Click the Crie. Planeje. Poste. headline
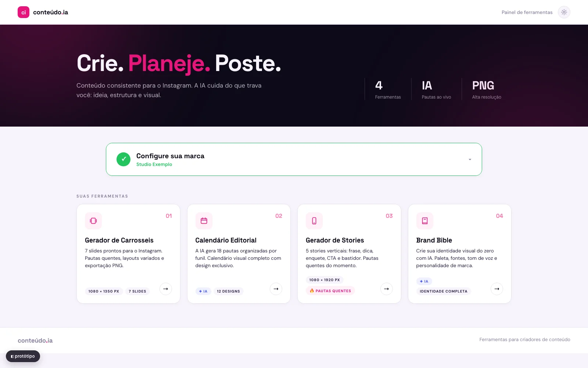 (x=179, y=63)
